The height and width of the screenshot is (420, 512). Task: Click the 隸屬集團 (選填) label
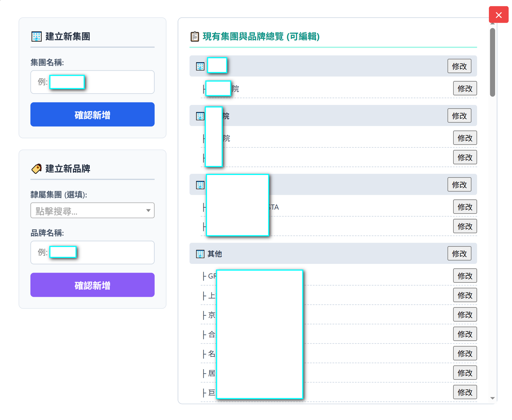[59, 194]
